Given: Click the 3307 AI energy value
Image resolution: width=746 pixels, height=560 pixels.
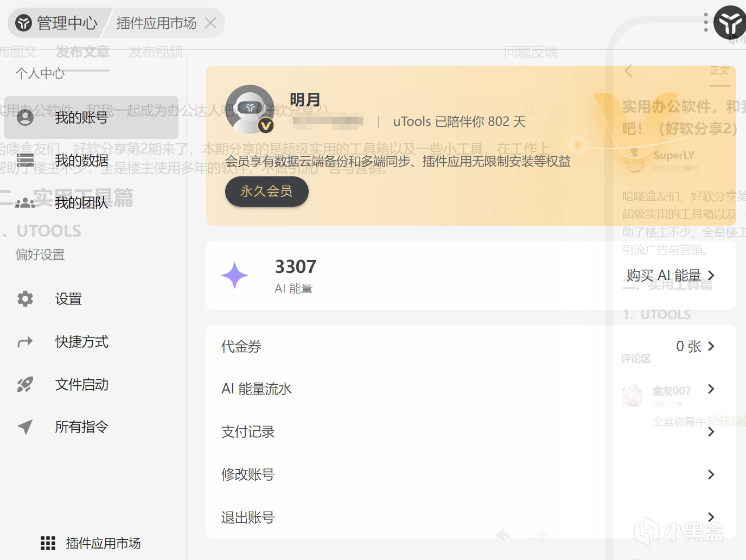Looking at the screenshot, I should [x=295, y=266].
